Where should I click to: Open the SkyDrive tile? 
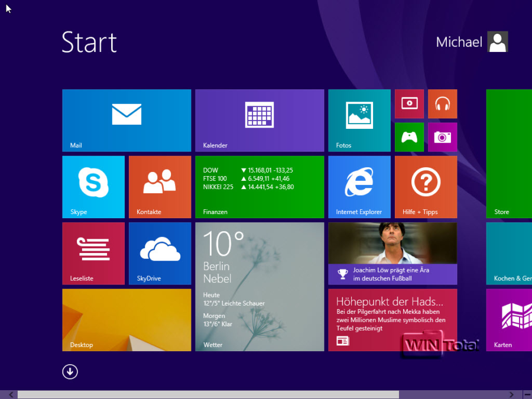tap(160, 254)
